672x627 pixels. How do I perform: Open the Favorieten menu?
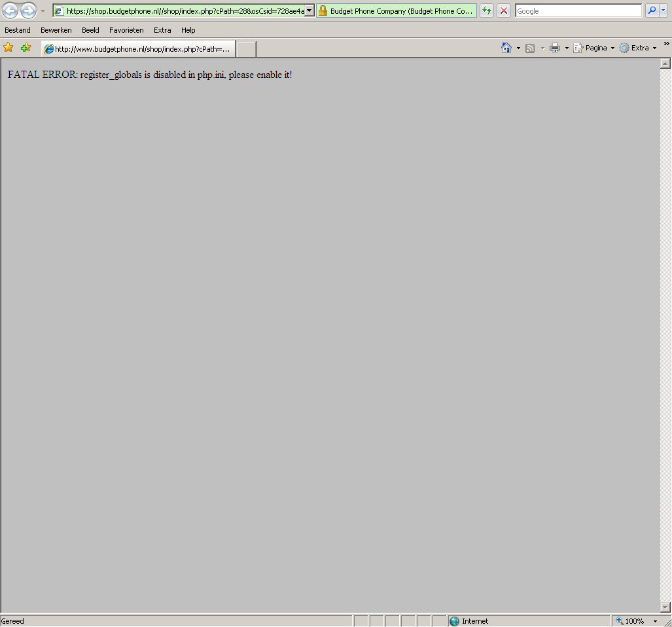click(126, 30)
